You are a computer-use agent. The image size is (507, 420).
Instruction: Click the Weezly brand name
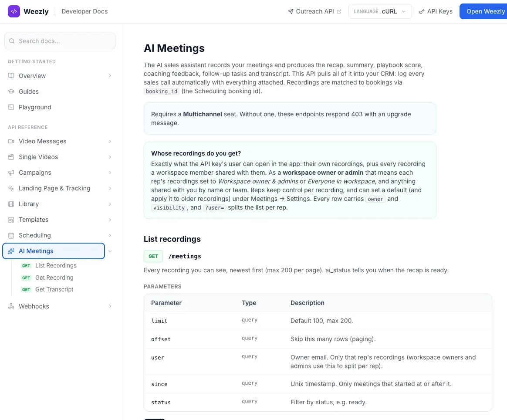click(x=36, y=11)
